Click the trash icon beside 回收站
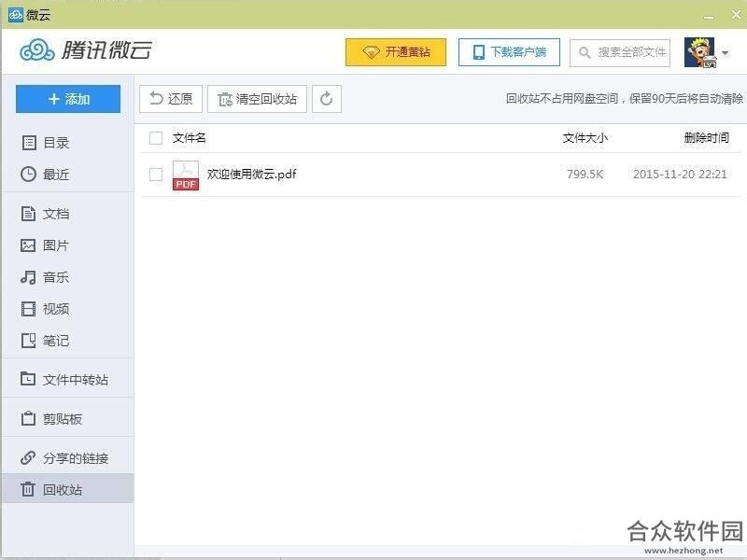Screen dimensions: 747x560 [x=28, y=489]
